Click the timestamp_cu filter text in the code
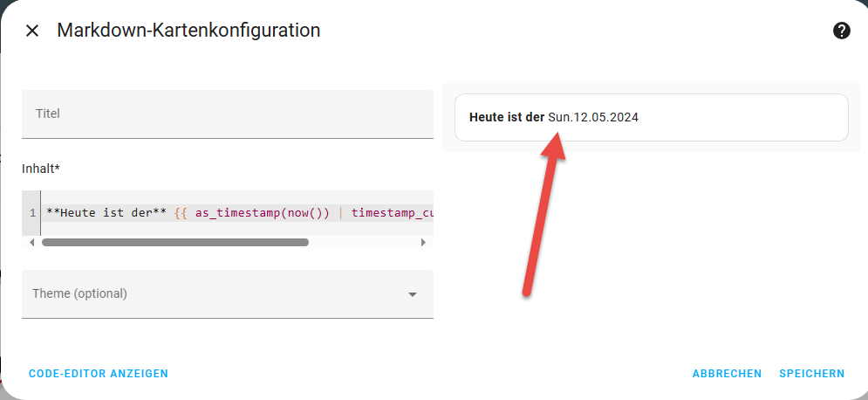 click(x=391, y=212)
